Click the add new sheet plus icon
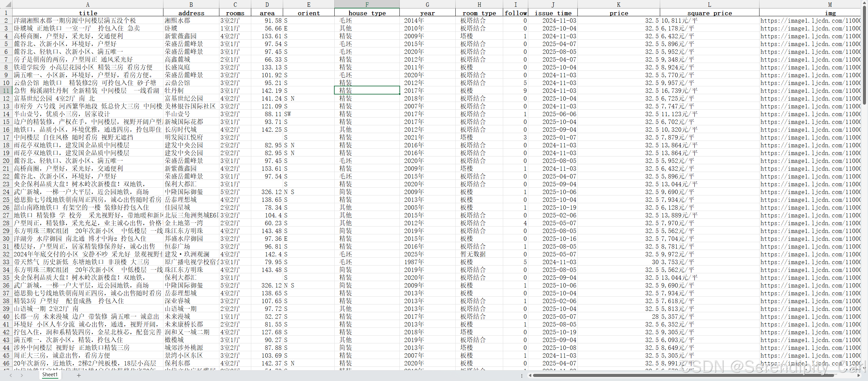Screen dimensions: 868x381 (x=79, y=375)
